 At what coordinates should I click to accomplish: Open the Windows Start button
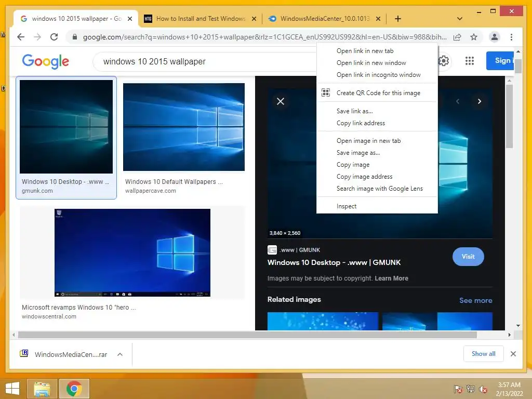12,388
